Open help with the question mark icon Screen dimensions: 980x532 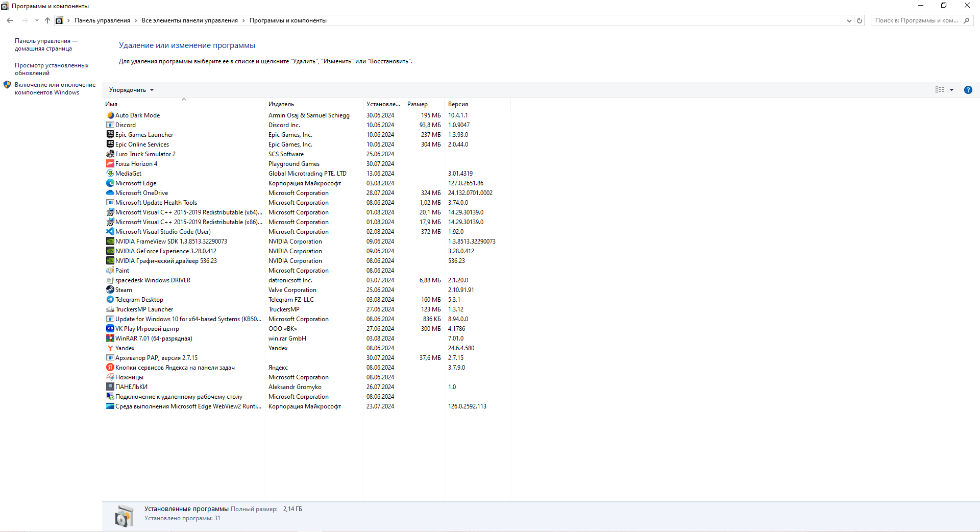[968, 90]
